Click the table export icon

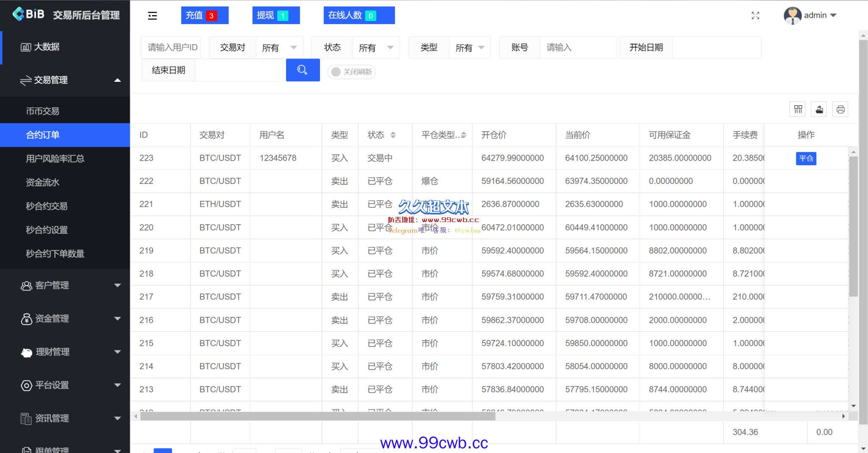[819, 110]
